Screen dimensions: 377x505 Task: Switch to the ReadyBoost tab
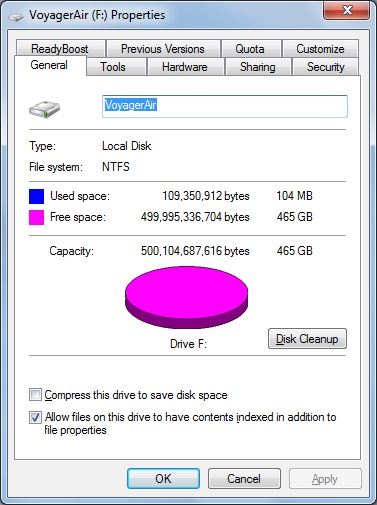click(x=60, y=49)
